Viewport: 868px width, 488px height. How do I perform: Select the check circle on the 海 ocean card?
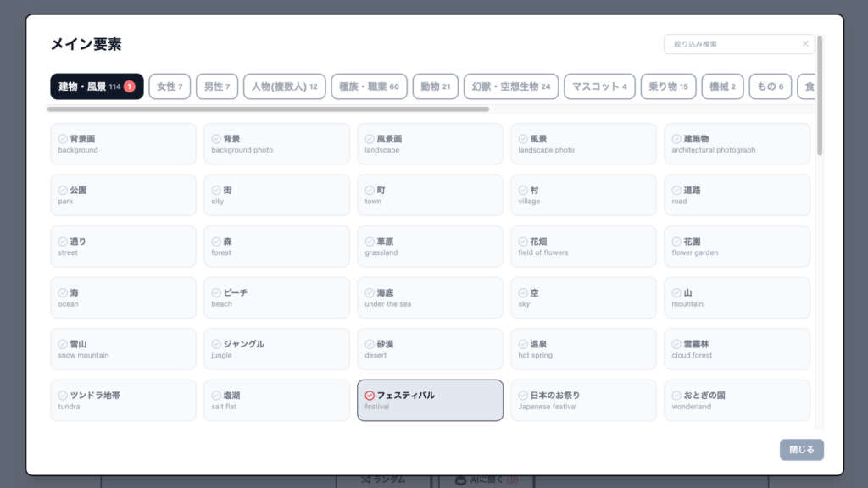(x=61, y=292)
